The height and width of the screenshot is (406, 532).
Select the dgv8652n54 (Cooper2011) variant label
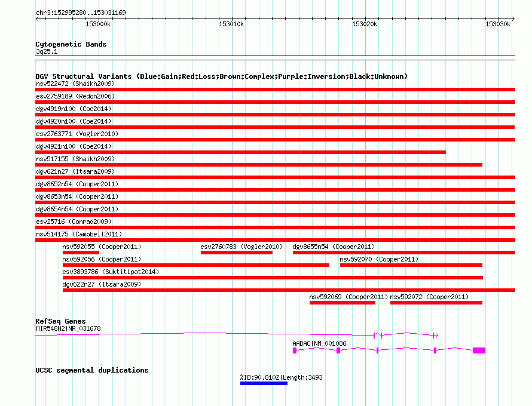click(77, 184)
